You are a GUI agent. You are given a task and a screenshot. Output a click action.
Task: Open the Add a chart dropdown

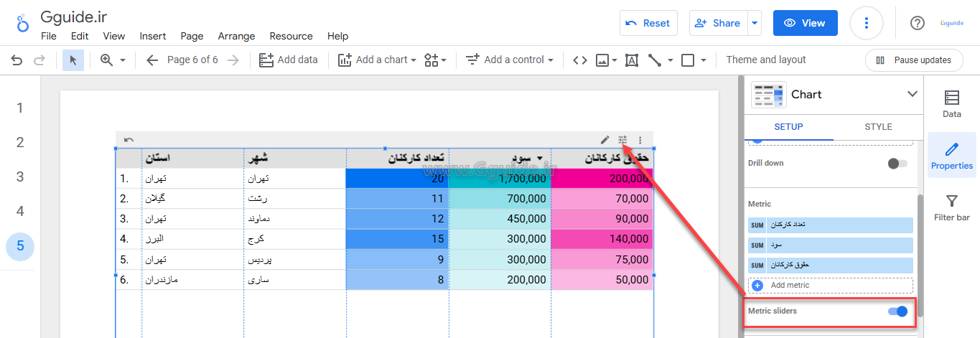click(x=377, y=60)
